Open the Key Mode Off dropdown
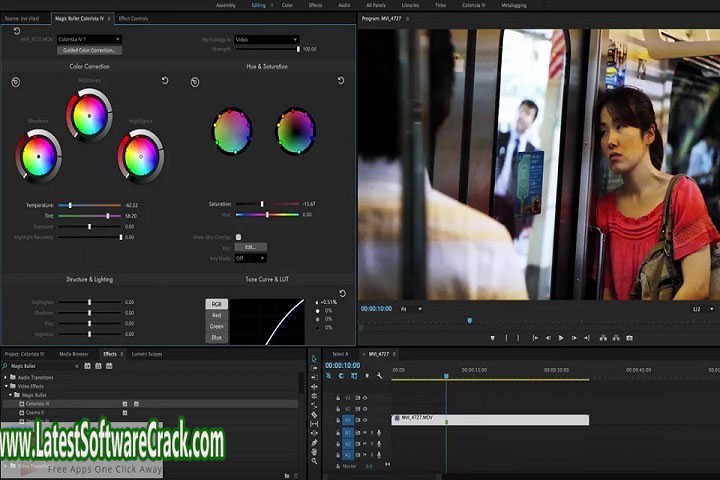 [x=250, y=259]
